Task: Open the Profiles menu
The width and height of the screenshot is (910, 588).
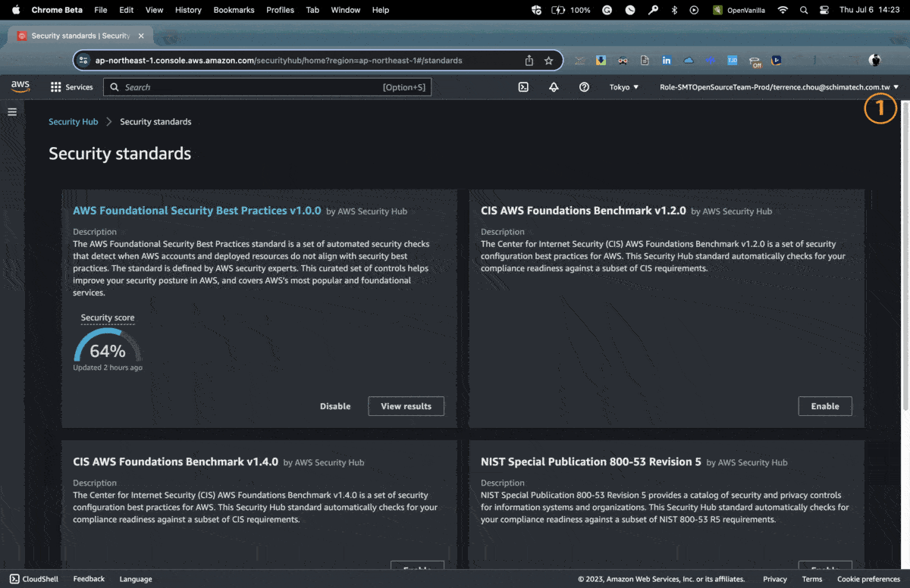Action: (x=281, y=10)
